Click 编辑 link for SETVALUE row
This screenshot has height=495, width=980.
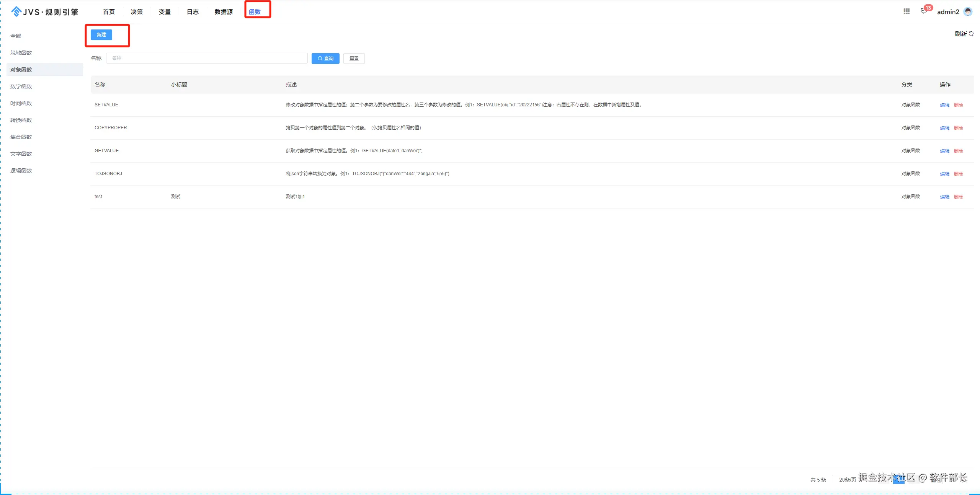944,105
